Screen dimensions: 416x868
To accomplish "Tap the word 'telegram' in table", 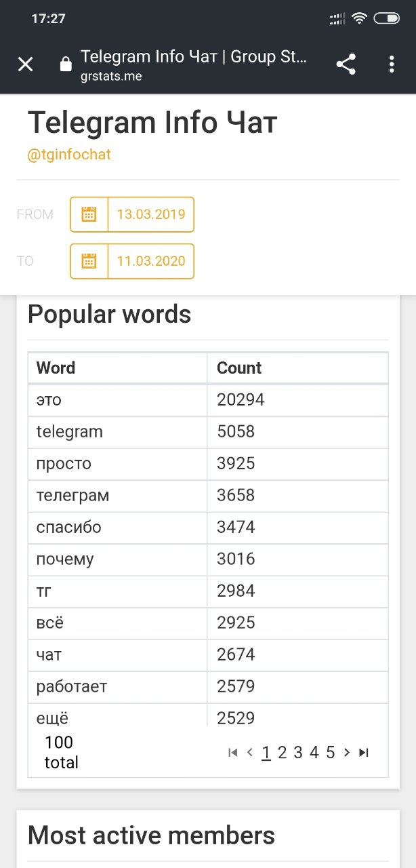I will pyautogui.click(x=69, y=432).
